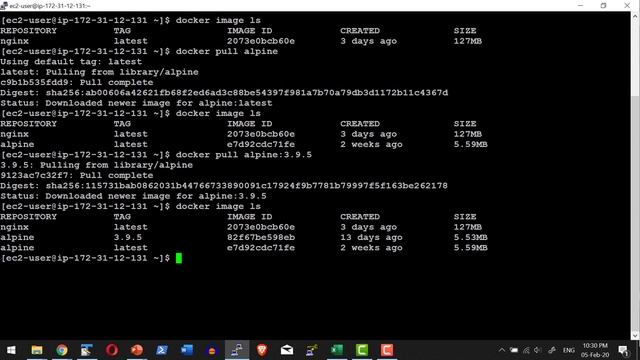Open Microsoft Word from the taskbar
The height and width of the screenshot is (360, 640).
tap(187, 350)
